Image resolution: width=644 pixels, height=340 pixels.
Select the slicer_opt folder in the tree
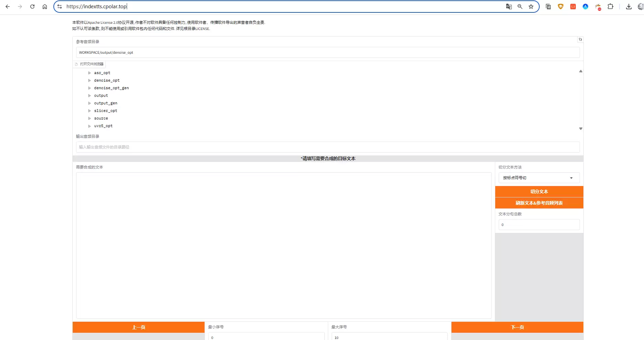point(105,111)
